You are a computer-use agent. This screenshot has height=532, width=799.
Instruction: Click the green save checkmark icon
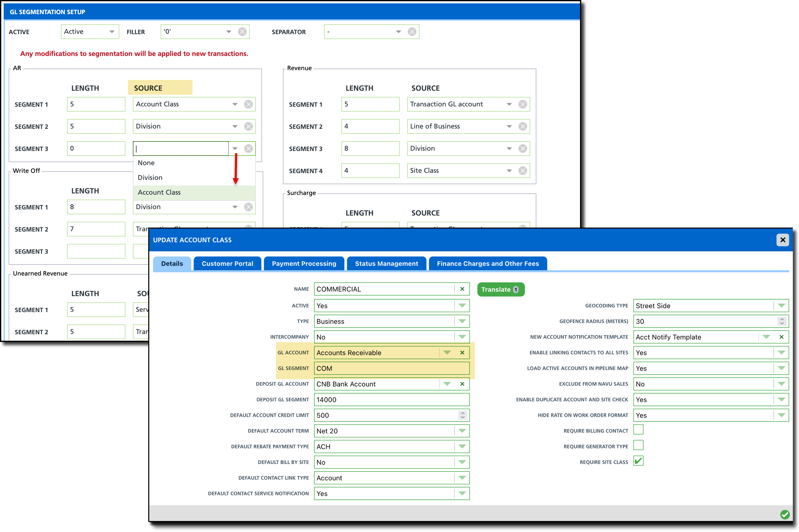[785, 515]
